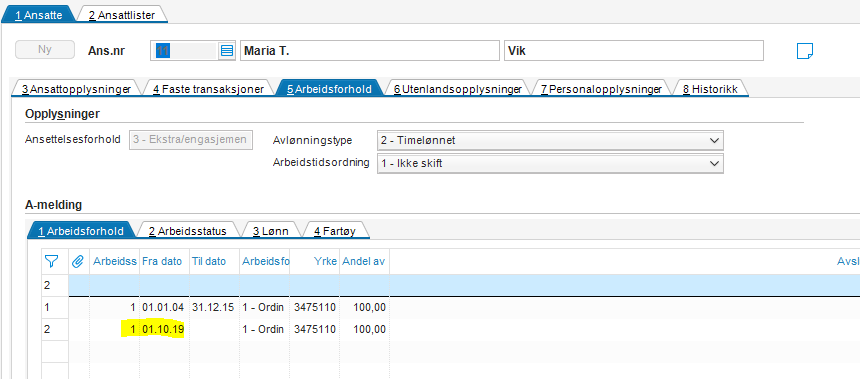Click the paperclip attachment column icon
860x379 pixels.
coord(77,262)
